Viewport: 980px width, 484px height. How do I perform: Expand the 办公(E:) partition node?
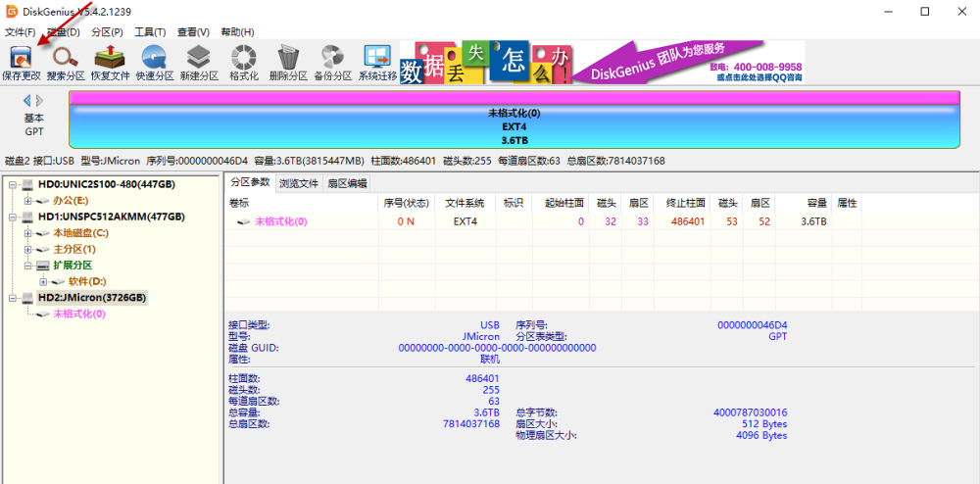pos(27,201)
